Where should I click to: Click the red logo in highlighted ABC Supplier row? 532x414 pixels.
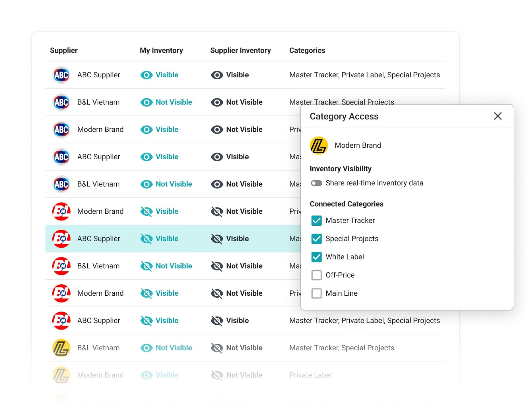click(61, 239)
